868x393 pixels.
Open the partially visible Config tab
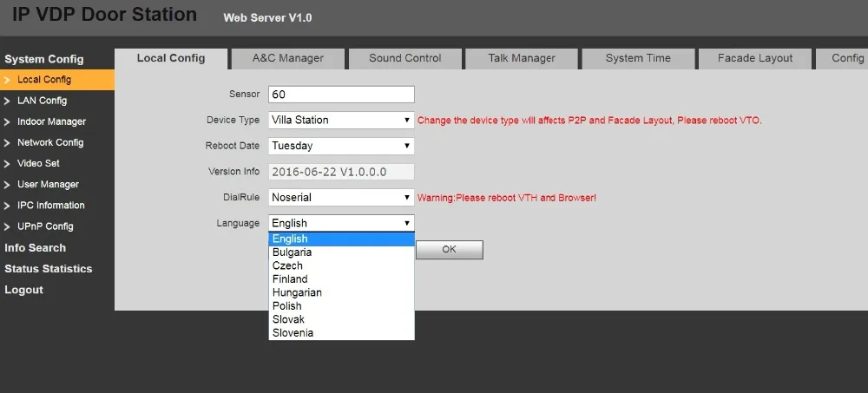[842, 58]
